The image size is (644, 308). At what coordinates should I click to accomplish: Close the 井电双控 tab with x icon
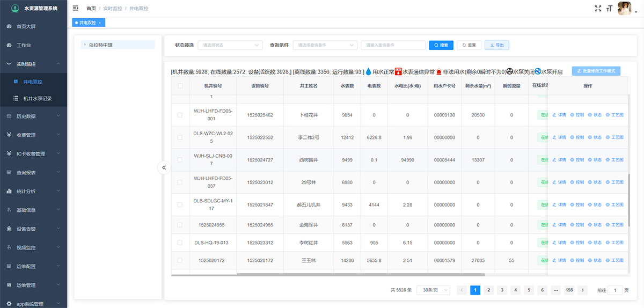pyautogui.click(x=100, y=23)
